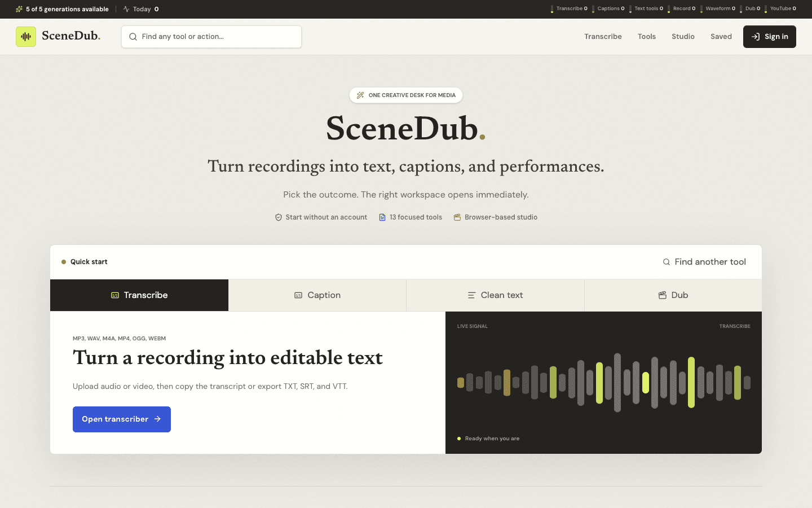
Task: Click the Dub 0 usage counter
Action: click(750, 9)
